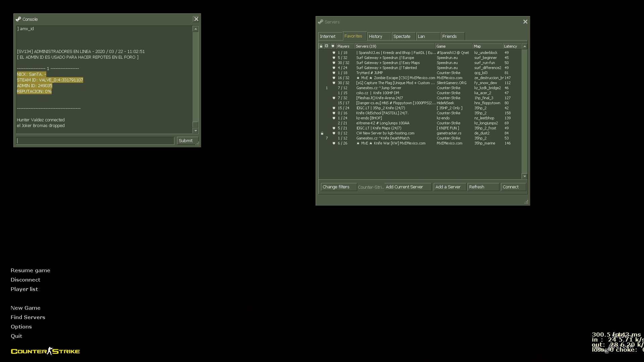Open the Lan tab
Image resolution: width=644 pixels, height=362 pixels.
coord(428,36)
